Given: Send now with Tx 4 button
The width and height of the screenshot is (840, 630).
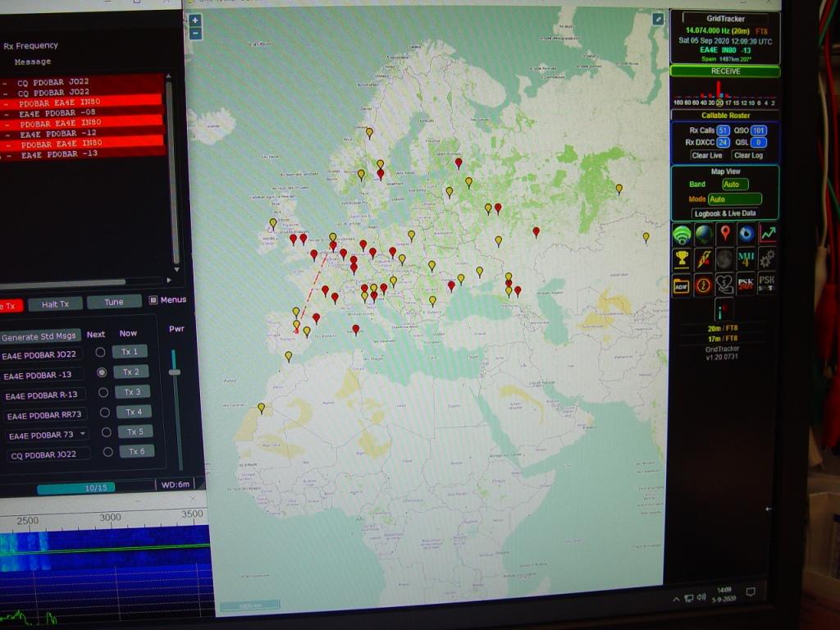Looking at the screenshot, I should coord(134,412).
